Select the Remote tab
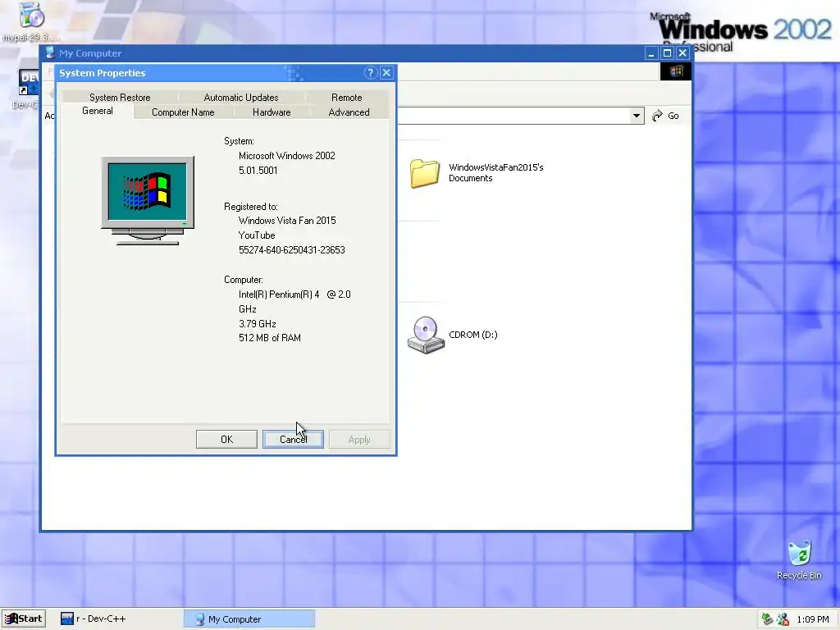Screen dimensions: 840x630 (347, 97)
